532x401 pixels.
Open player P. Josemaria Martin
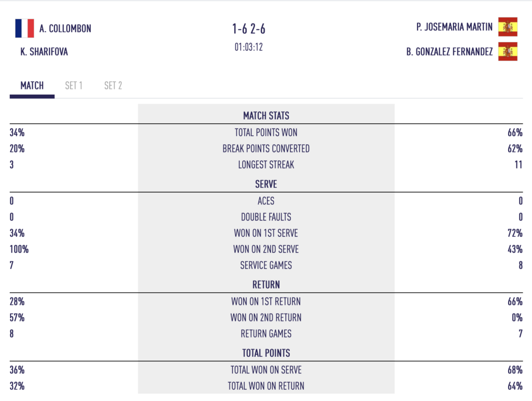point(454,27)
